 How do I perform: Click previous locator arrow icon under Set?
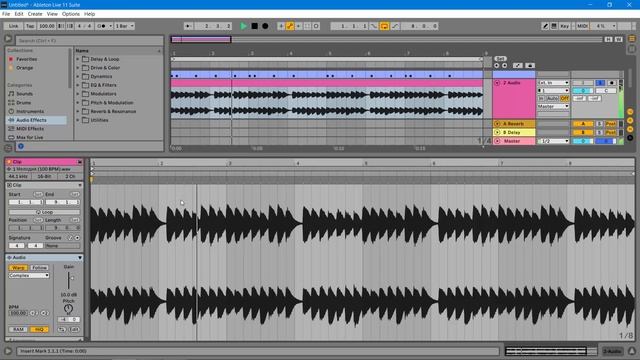[x=496, y=65]
